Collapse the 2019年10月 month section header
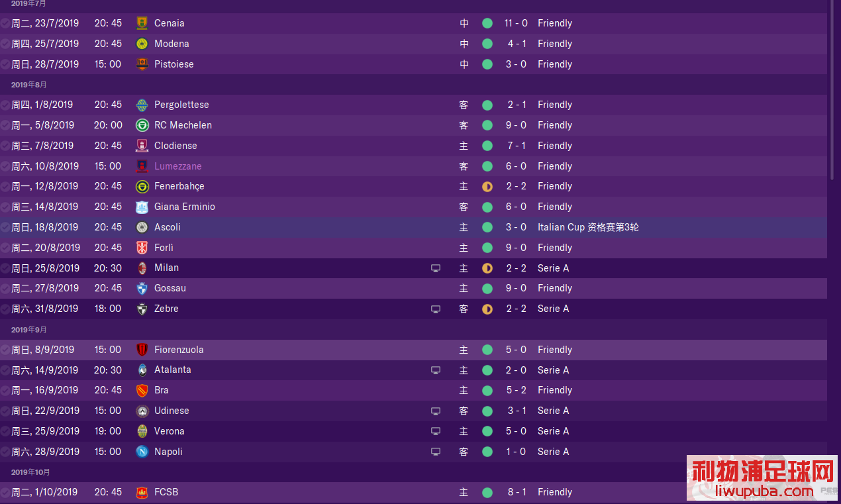Image resolution: width=841 pixels, height=504 pixels. tap(30, 472)
